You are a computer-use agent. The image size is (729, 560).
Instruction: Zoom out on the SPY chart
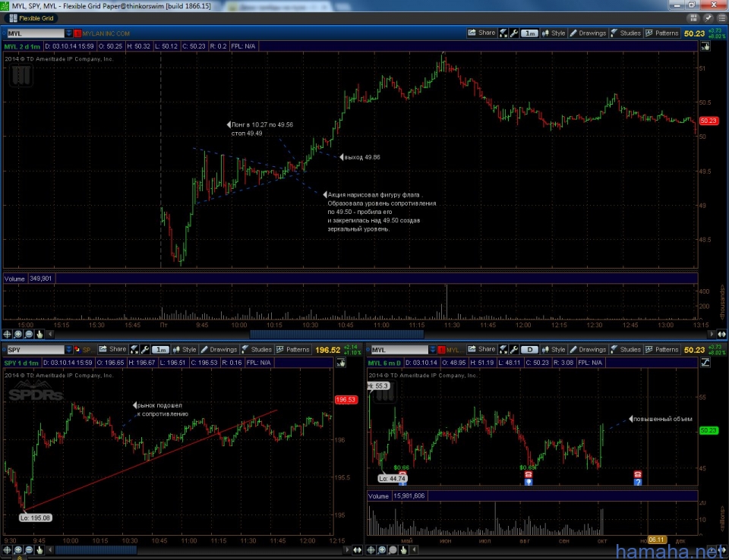pos(29,550)
